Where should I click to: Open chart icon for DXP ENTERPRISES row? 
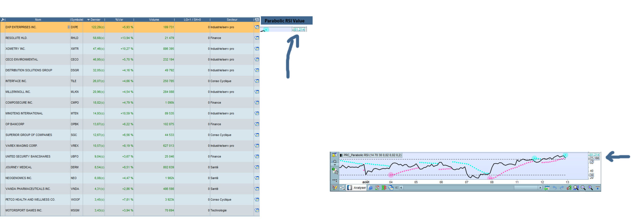click(x=257, y=27)
